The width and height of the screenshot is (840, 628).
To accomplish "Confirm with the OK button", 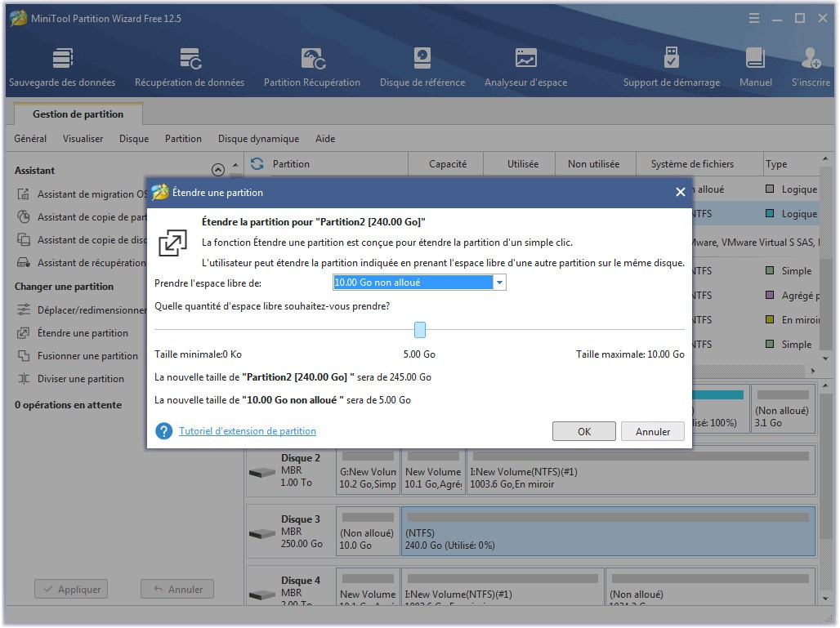I will pos(584,431).
